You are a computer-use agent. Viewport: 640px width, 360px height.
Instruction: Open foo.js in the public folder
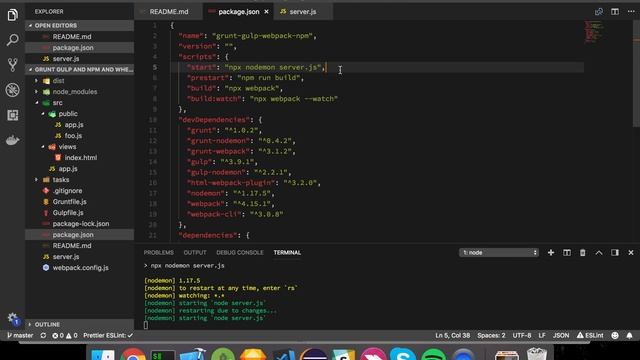(73, 136)
